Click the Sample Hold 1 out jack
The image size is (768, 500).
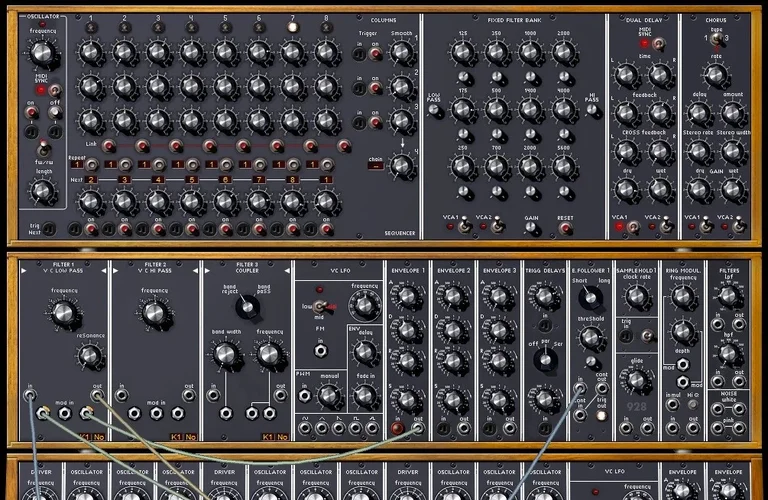pyautogui.click(x=648, y=429)
